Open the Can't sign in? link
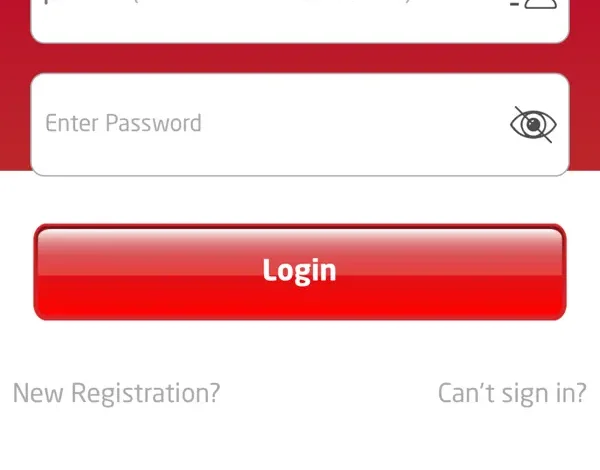The width and height of the screenshot is (600, 470). tap(512, 393)
